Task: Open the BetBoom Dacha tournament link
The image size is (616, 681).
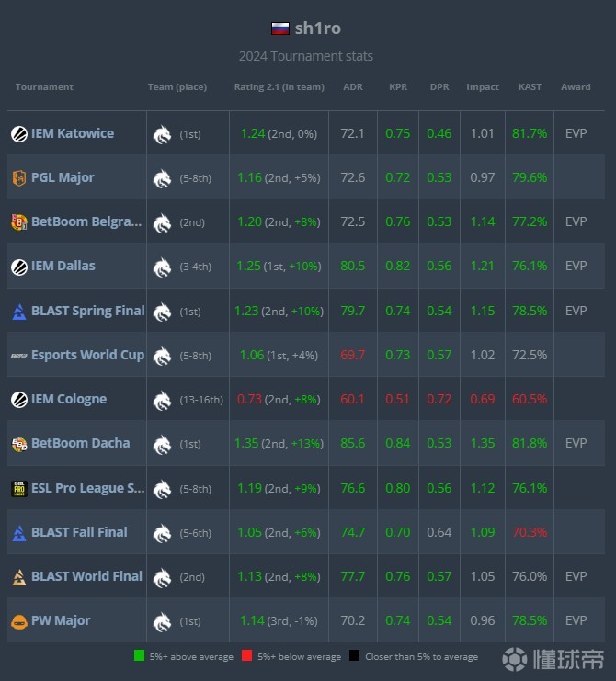Action: [80, 443]
